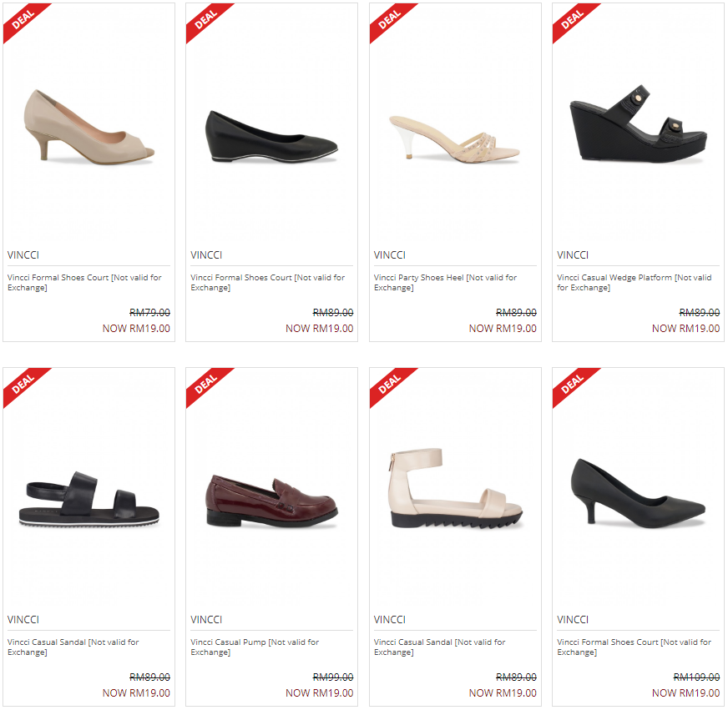Click VINCCI brand name above Party Shoes Heel

[390, 254]
